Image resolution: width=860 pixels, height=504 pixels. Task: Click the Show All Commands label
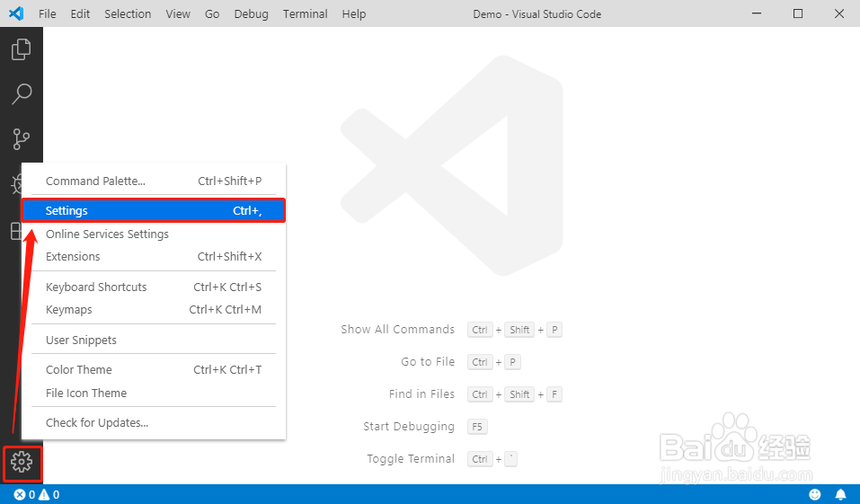[397, 329]
